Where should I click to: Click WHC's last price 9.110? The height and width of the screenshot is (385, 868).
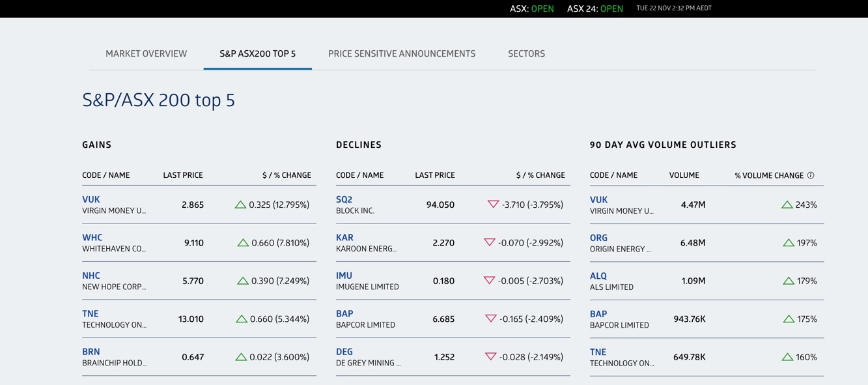(x=194, y=242)
